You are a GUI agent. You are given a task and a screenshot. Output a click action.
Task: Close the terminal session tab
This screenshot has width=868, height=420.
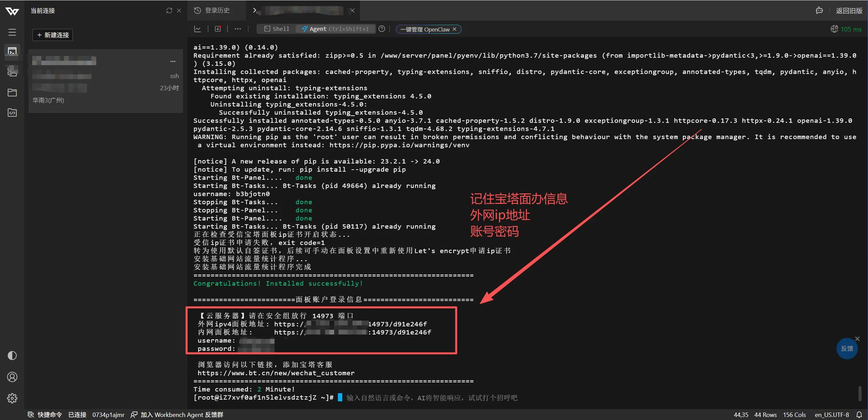[x=352, y=11]
